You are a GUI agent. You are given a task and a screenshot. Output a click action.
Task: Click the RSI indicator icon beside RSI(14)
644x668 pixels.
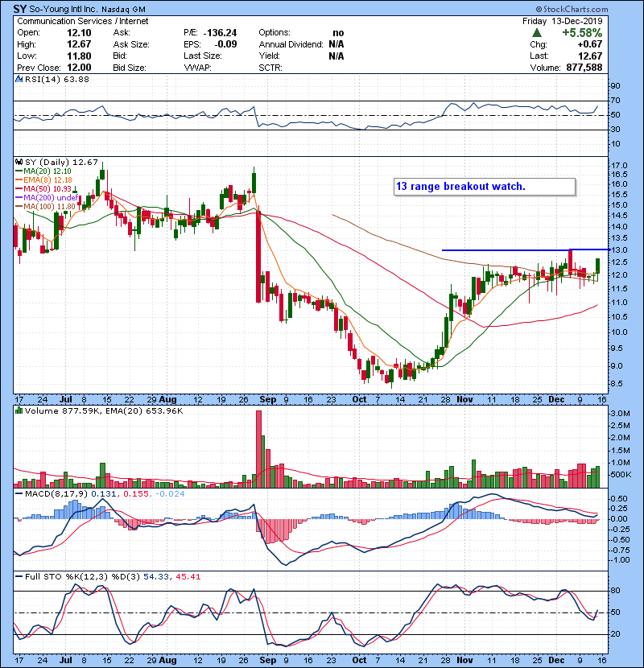[x=19, y=79]
